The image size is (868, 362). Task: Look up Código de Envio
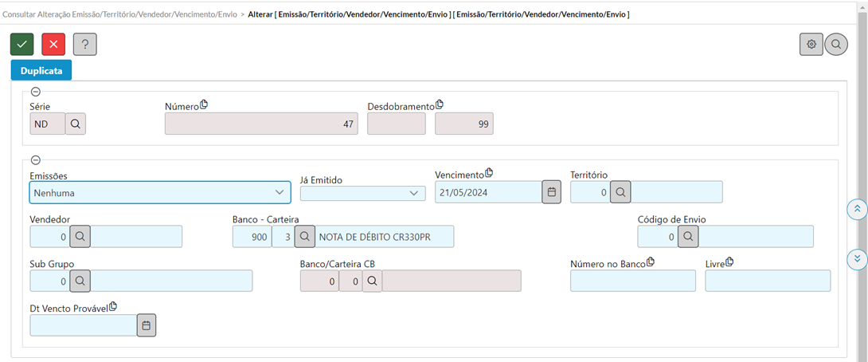688,236
